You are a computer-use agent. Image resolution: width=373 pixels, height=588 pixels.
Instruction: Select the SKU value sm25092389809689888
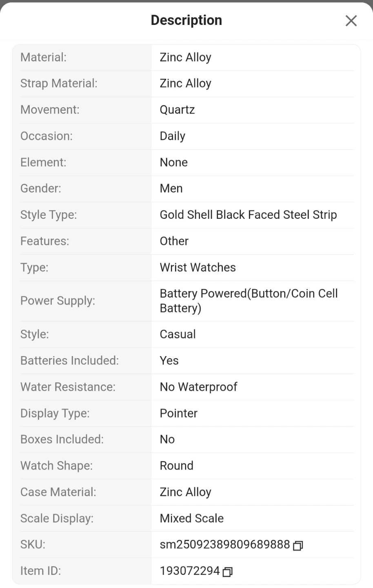click(x=224, y=544)
